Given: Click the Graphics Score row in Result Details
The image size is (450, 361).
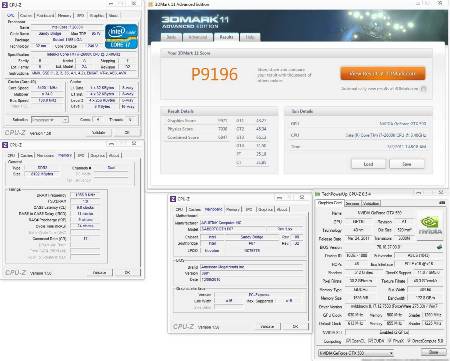Looking at the screenshot, I should tap(197, 120).
